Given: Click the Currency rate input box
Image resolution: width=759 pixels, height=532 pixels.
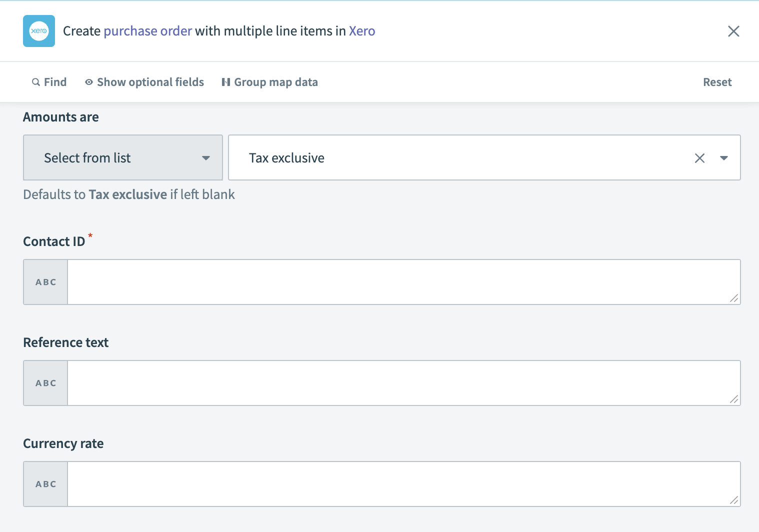Looking at the screenshot, I should tap(400, 483).
